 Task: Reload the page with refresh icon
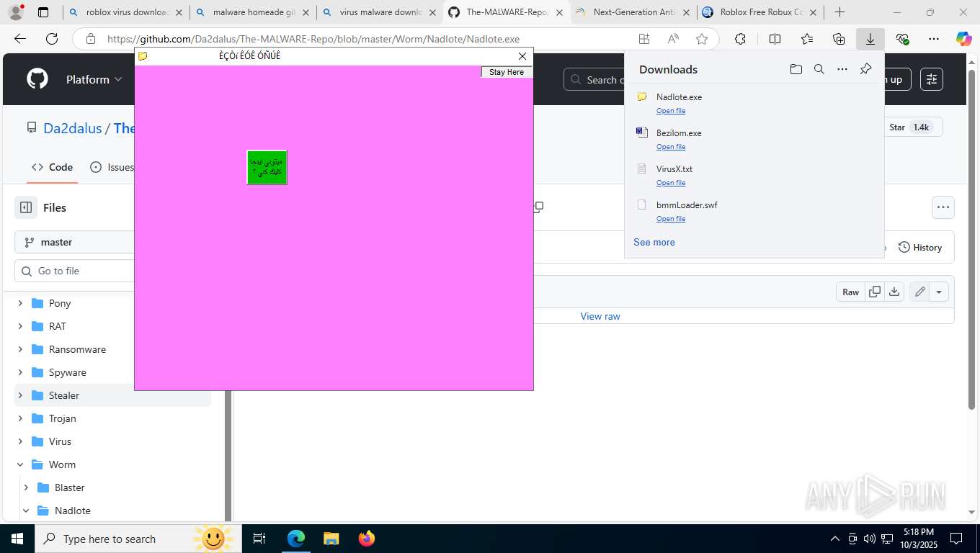click(x=52, y=40)
